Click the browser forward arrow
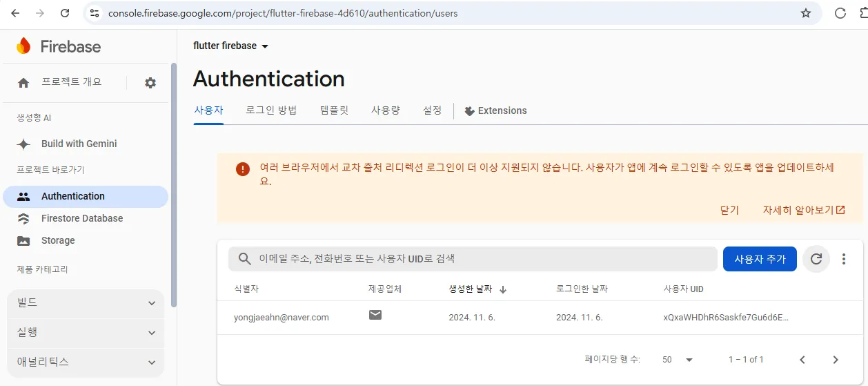Image resolution: width=868 pixels, height=386 pixels. [x=40, y=13]
